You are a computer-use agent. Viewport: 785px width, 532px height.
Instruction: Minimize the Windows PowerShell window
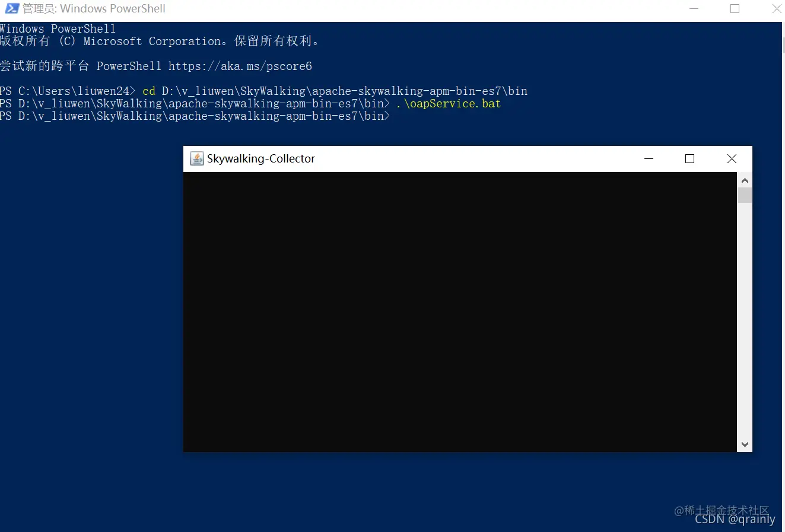pos(694,8)
